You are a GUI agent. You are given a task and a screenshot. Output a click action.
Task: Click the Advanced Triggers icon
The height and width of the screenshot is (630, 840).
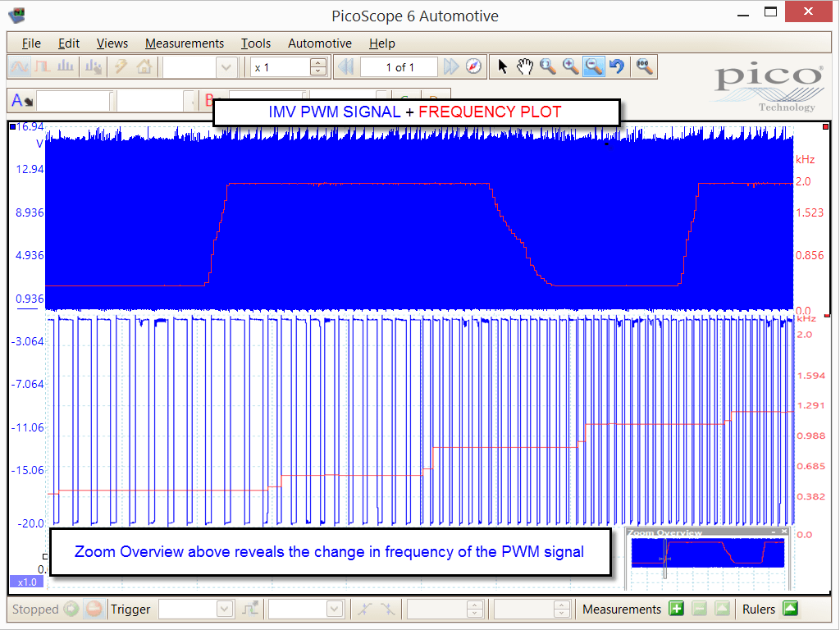(x=249, y=609)
